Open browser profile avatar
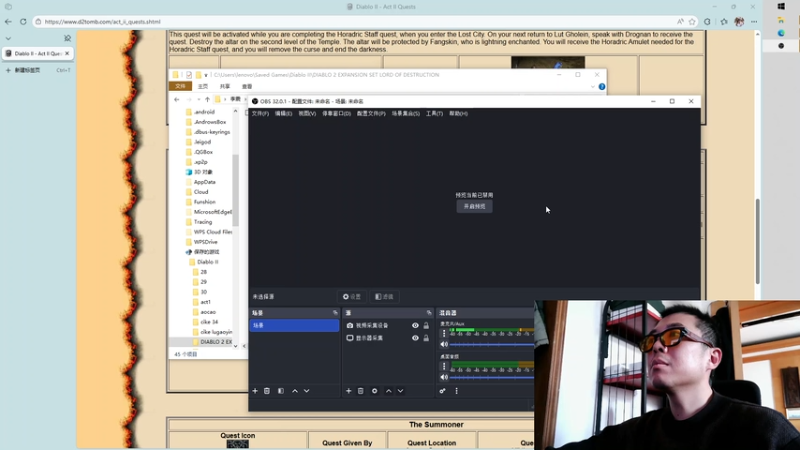 point(739,21)
